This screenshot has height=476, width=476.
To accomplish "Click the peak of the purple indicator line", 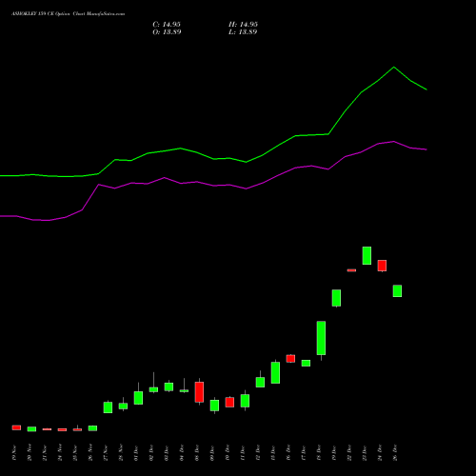I will [x=394, y=142].
